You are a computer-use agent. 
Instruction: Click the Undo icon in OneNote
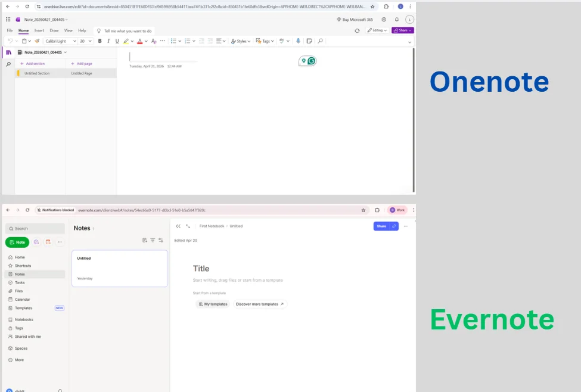[10, 41]
